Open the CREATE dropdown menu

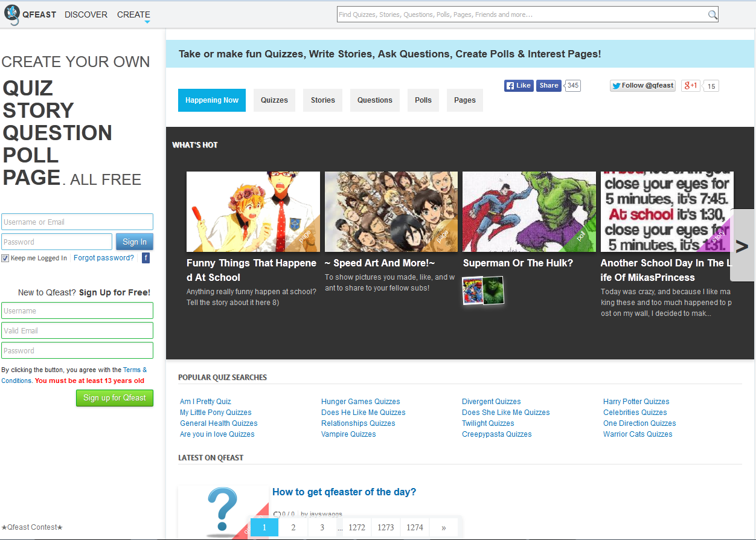click(x=133, y=14)
